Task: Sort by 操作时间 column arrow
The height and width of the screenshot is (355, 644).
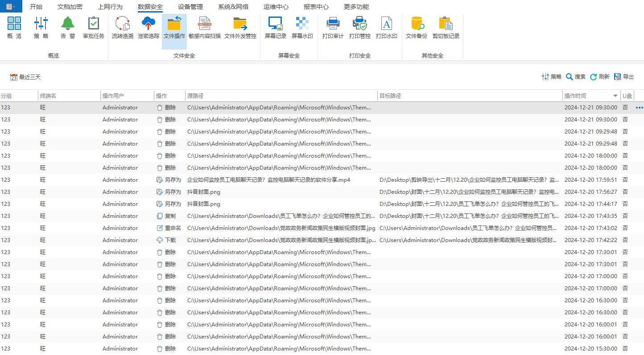Action: tap(615, 96)
